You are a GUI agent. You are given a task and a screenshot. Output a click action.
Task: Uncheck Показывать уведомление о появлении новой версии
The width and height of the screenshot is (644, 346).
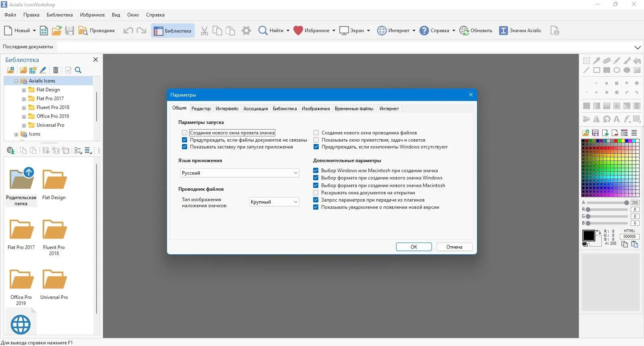(316, 207)
